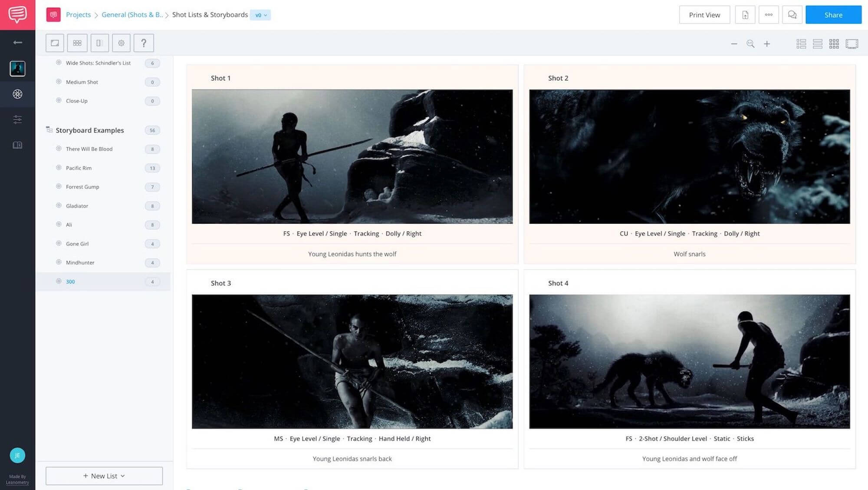The height and width of the screenshot is (490, 868).
Task: Open the Close-Up list
Action: coord(76,101)
